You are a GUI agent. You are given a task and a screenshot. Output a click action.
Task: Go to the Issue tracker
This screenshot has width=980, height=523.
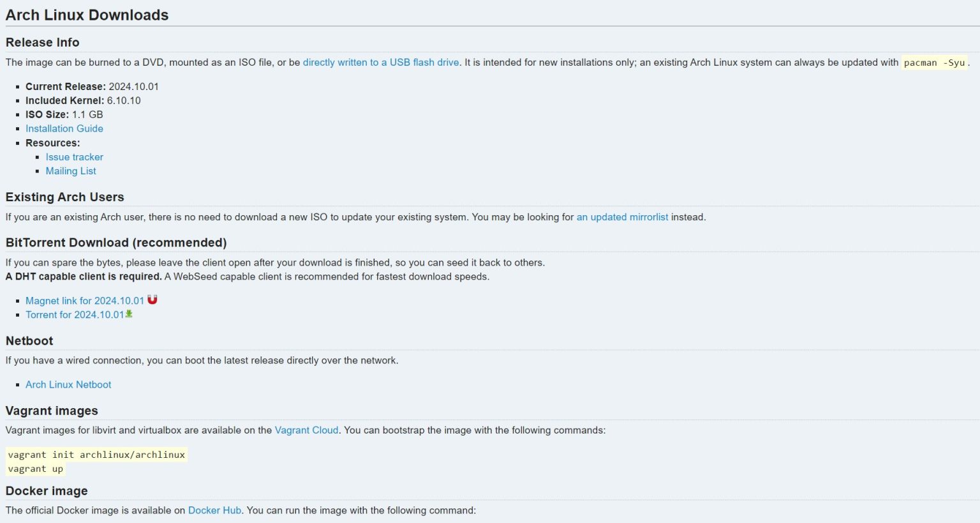pyautogui.click(x=74, y=157)
